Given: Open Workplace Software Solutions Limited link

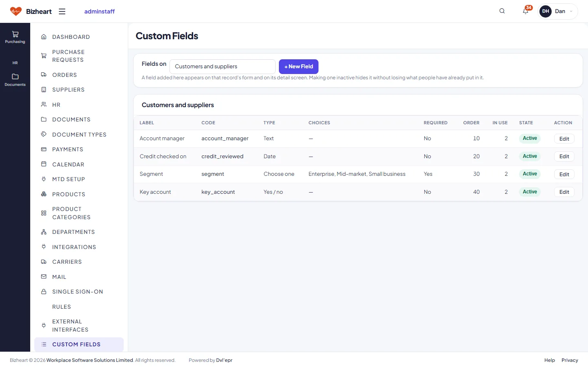Looking at the screenshot, I should click(x=90, y=360).
